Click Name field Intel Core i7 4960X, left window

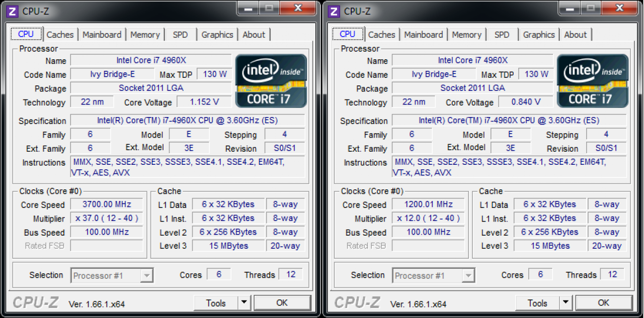(151, 60)
